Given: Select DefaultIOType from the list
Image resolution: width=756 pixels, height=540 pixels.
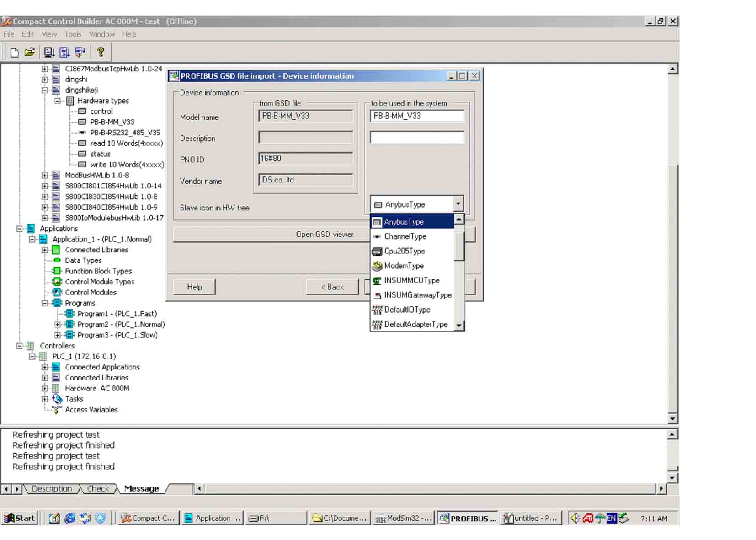Looking at the screenshot, I should pyautogui.click(x=407, y=310).
